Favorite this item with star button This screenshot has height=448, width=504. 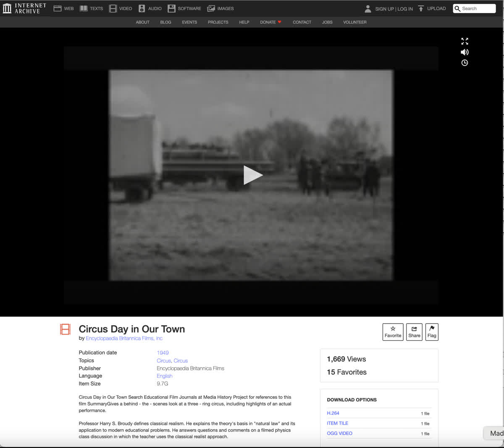393,332
